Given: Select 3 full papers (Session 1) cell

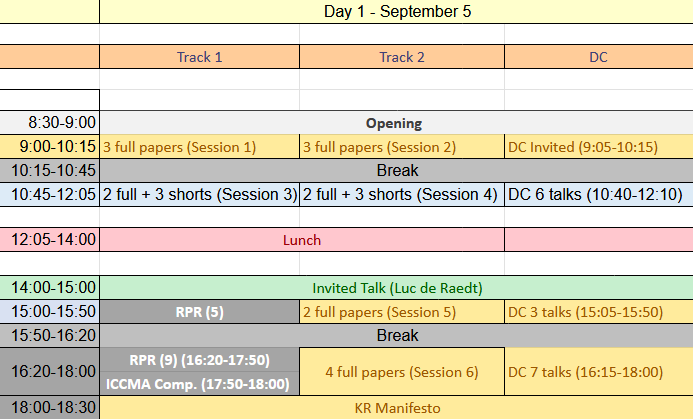Looking at the screenshot, I should [x=199, y=147].
